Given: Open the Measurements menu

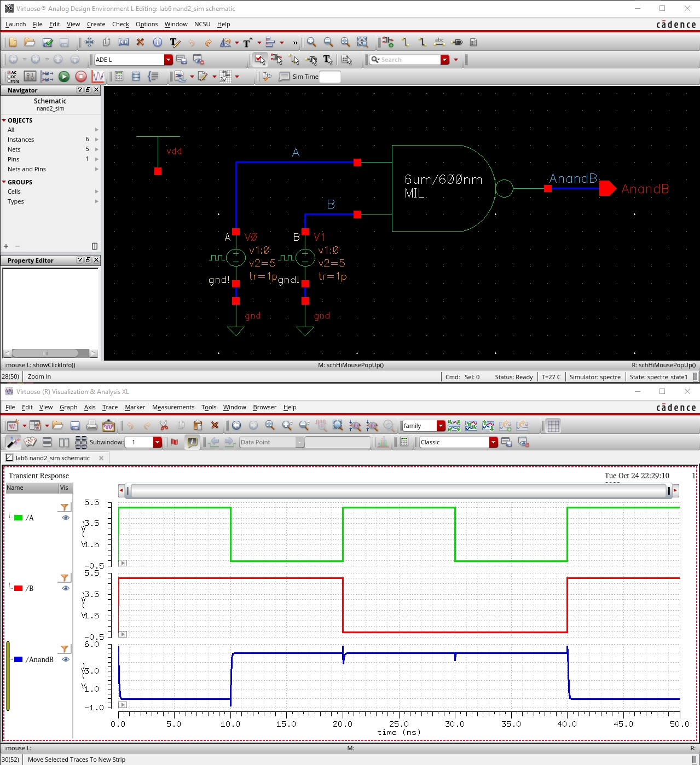Looking at the screenshot, I should pos(173,407).
